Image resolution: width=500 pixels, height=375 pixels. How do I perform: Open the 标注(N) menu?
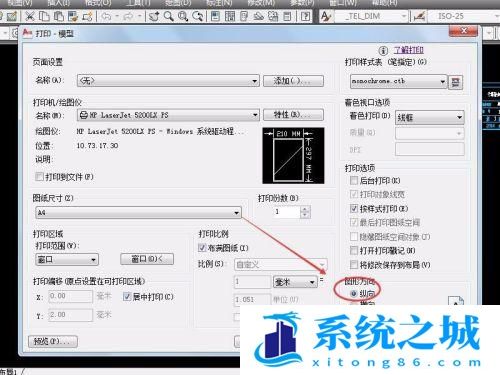[x=219, y=3]
